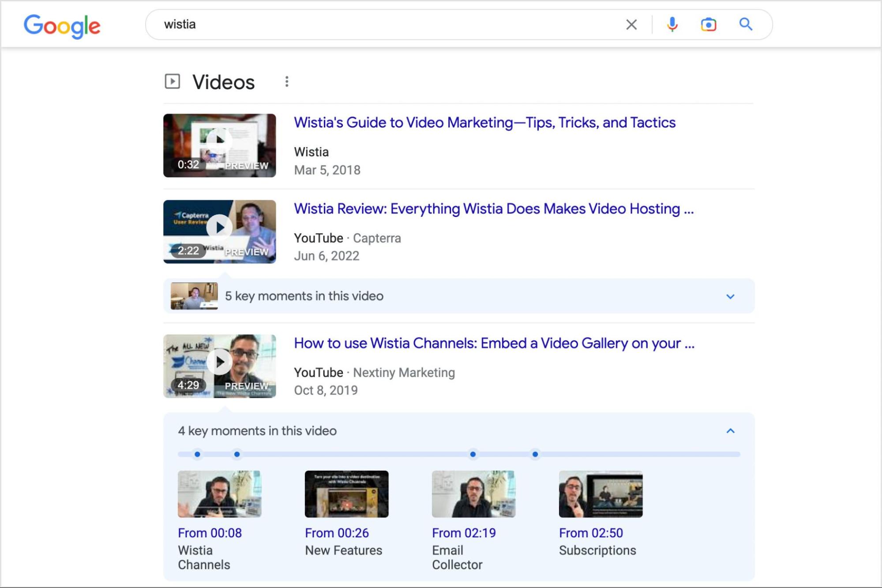Jump to From 02:50 Subscriptions moment

(598, 541)
